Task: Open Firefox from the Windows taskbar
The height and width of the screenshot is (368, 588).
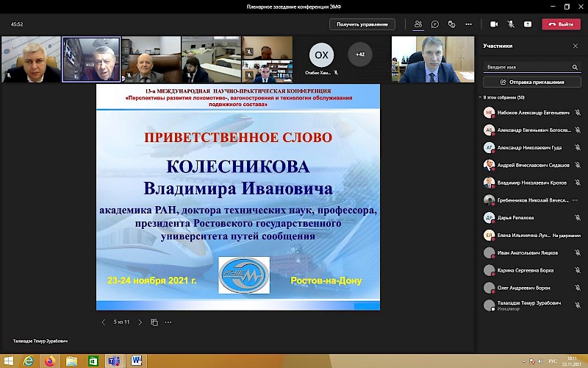Action: 49,361
